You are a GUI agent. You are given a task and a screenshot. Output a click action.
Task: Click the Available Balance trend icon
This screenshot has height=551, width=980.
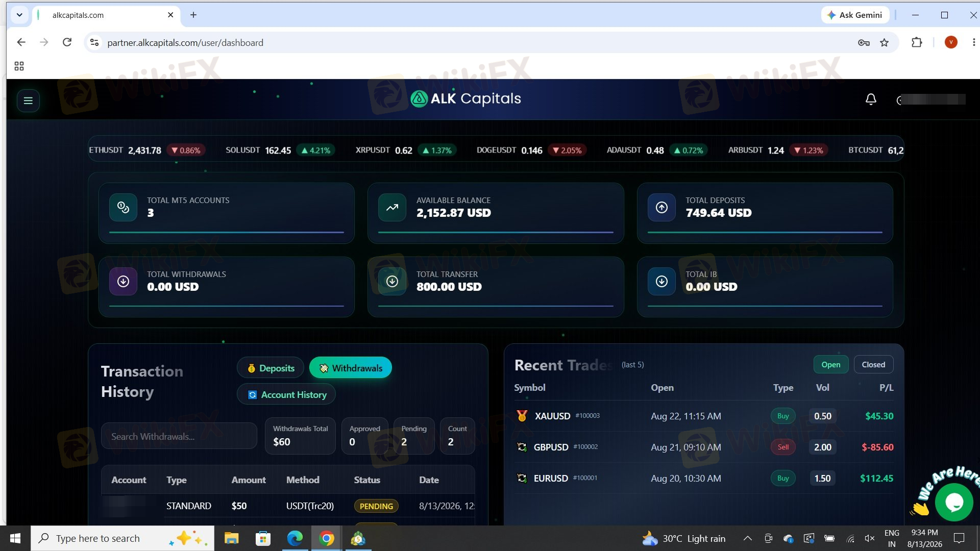pos(392,207)
